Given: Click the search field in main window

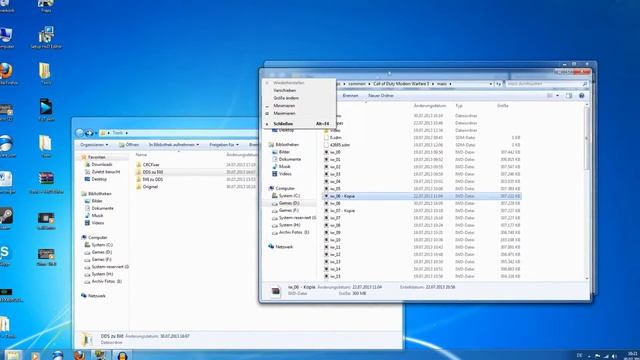Looking at the screenshot, I should (546, 84).
